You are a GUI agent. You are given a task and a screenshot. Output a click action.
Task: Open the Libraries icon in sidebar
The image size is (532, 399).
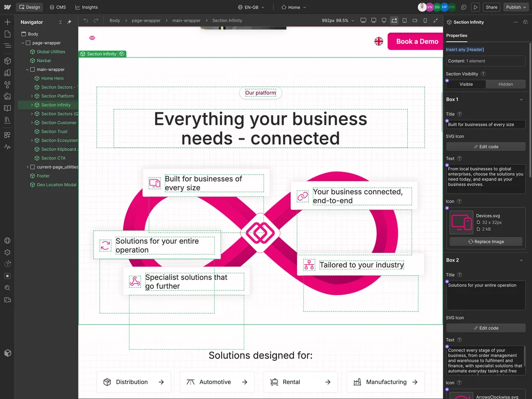click(x=7, y=120)
